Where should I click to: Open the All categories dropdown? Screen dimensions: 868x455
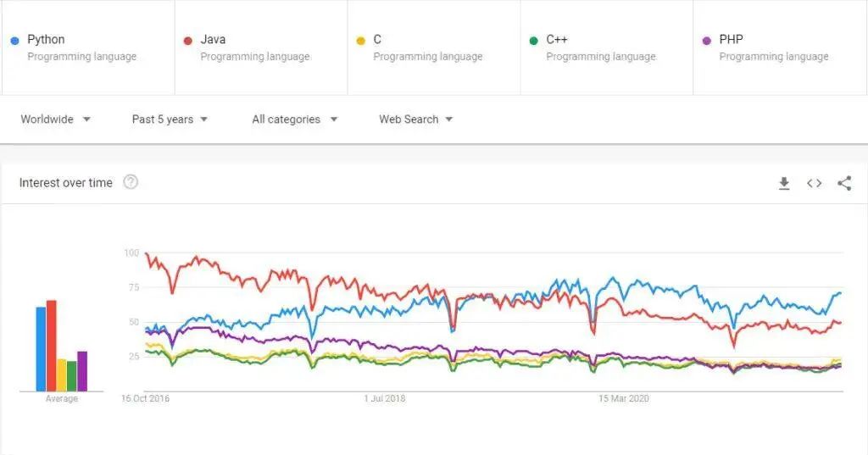point(294,119)
